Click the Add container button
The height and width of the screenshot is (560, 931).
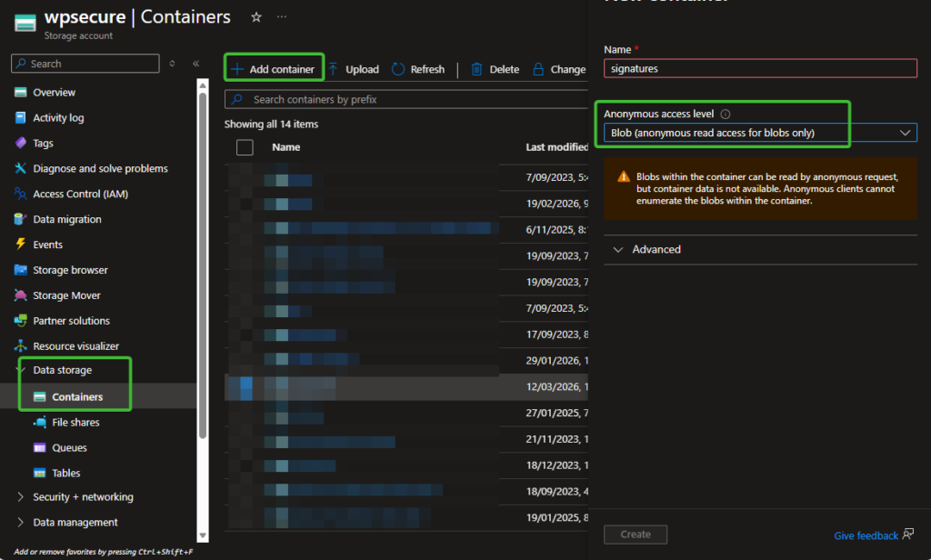(x=274, y=69)
